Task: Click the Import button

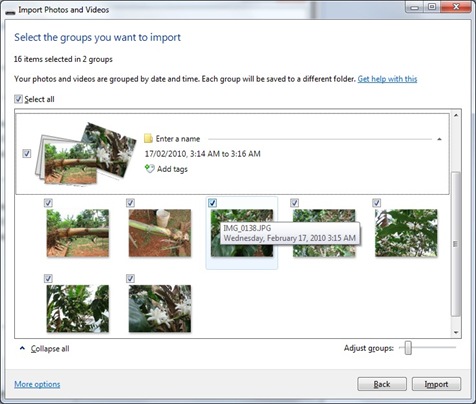Action: pos(436,384)
